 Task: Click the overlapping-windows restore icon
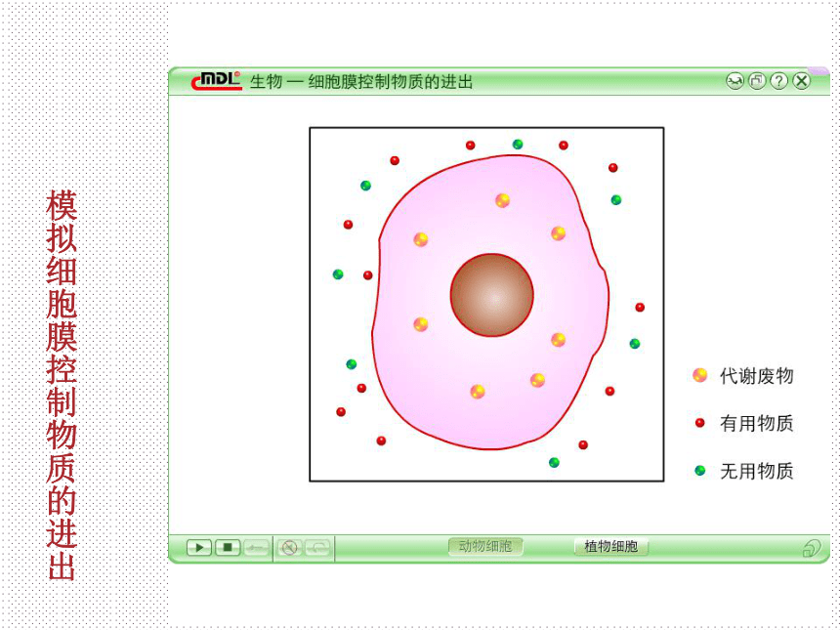[x=757, y=81]
